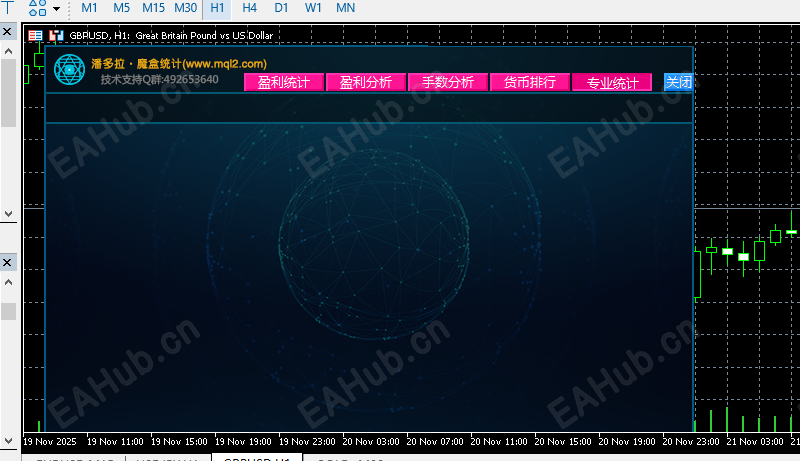Switch chart to D1 timeframe
Viewport: 800px width, 461px height.
point(281,8)
